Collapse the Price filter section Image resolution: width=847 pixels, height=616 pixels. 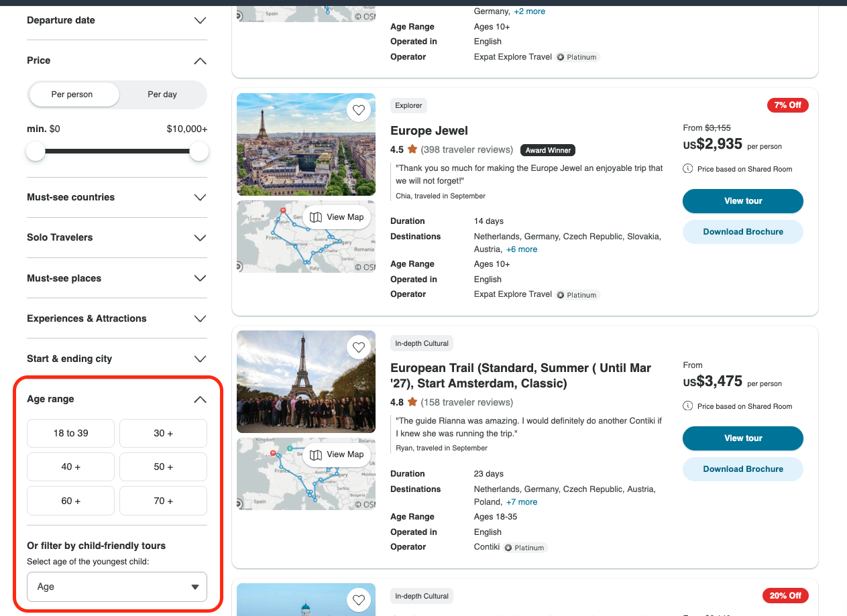click(x=117, y=60)
